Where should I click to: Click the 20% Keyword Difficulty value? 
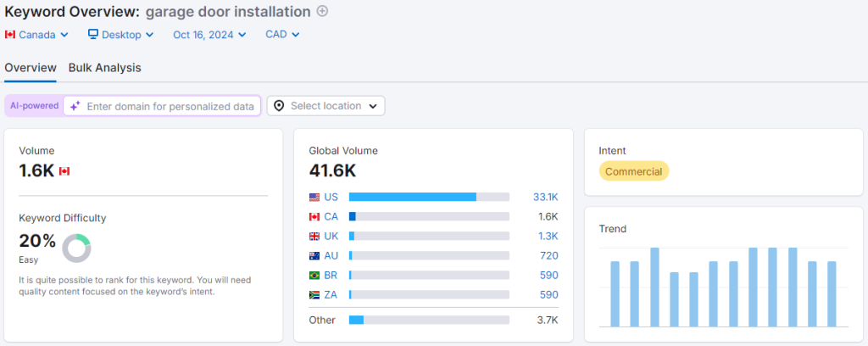tap(37, 242)
